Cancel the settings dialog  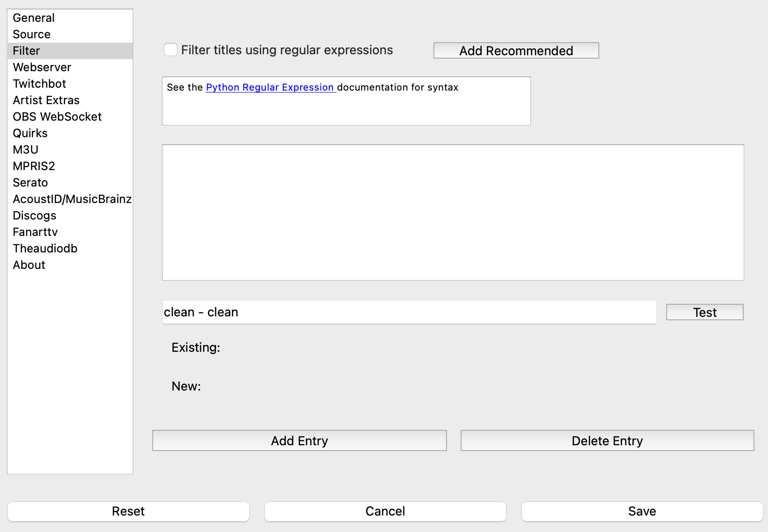tap(385, 512)
